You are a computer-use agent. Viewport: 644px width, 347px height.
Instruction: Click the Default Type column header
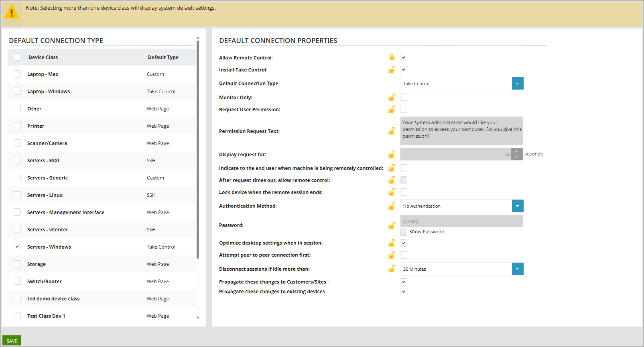(x=163, y=57)
